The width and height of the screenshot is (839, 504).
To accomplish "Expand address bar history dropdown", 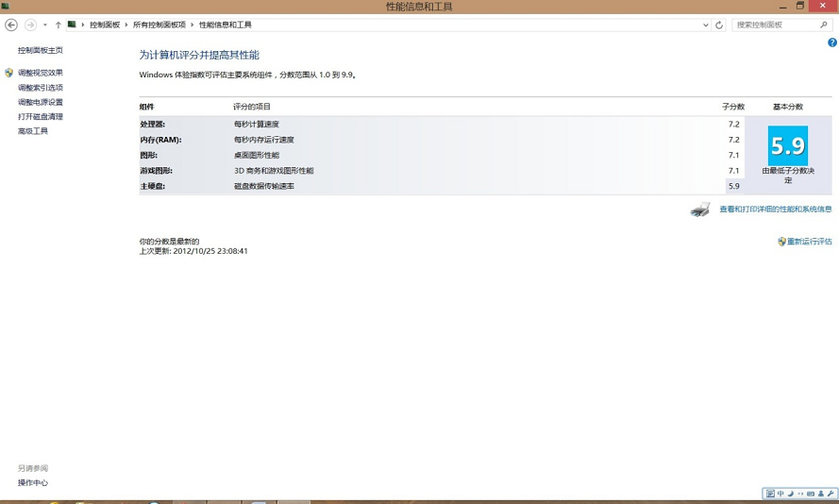I will click(x=705, y=25).
